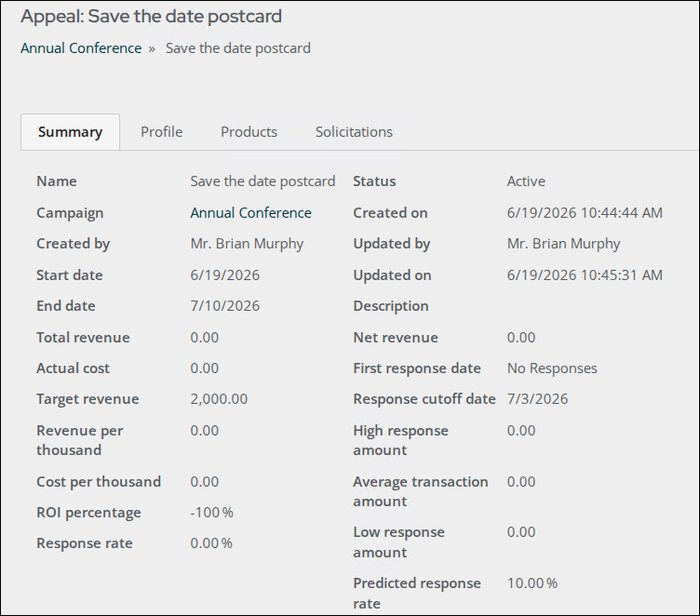Click the 'ROI percentage' field label
Viewport: 700px width, 616px height.
pos(88,513)
